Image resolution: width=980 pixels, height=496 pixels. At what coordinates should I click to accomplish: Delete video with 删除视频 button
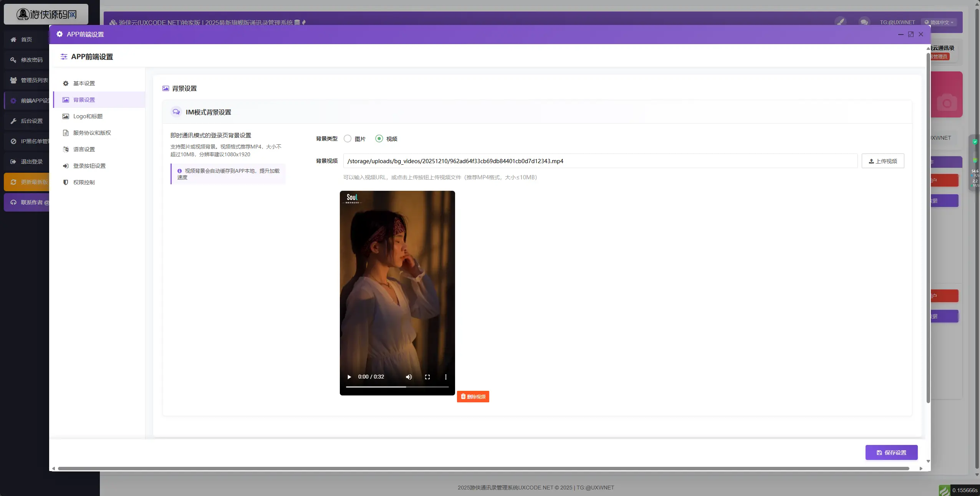click(x=473, y=397)
